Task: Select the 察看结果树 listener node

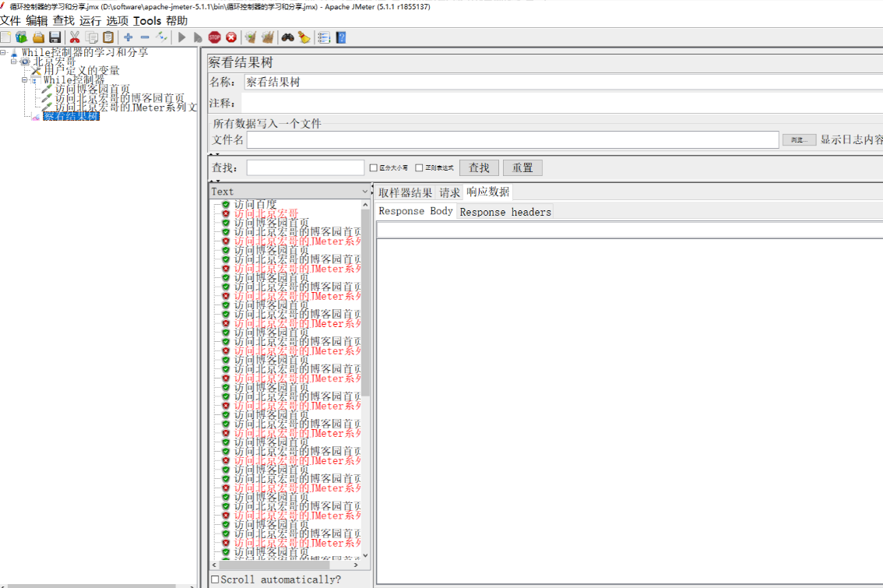Action: (71, 117)
